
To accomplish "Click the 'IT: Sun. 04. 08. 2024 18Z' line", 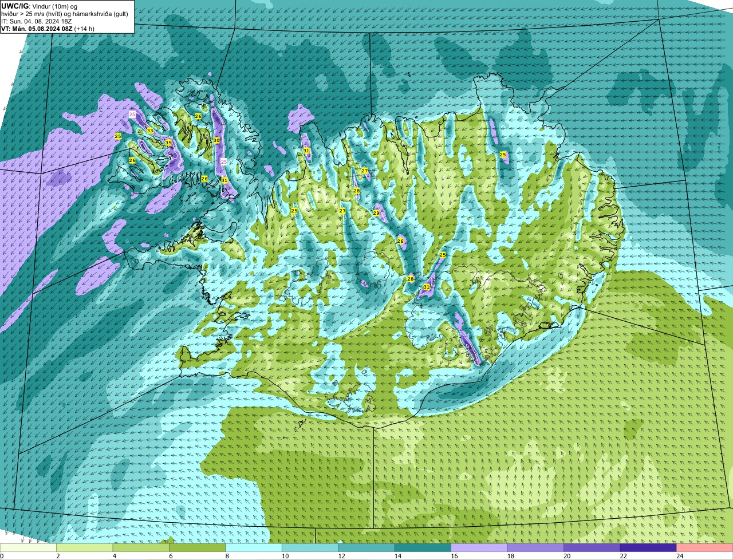I will (x=38, y=21).
